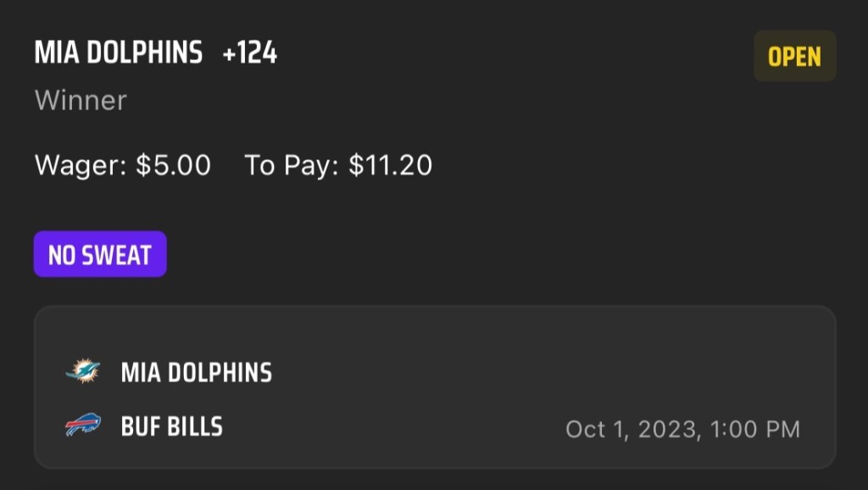Tap the yellow OPEN status badge

coord(794,57)
